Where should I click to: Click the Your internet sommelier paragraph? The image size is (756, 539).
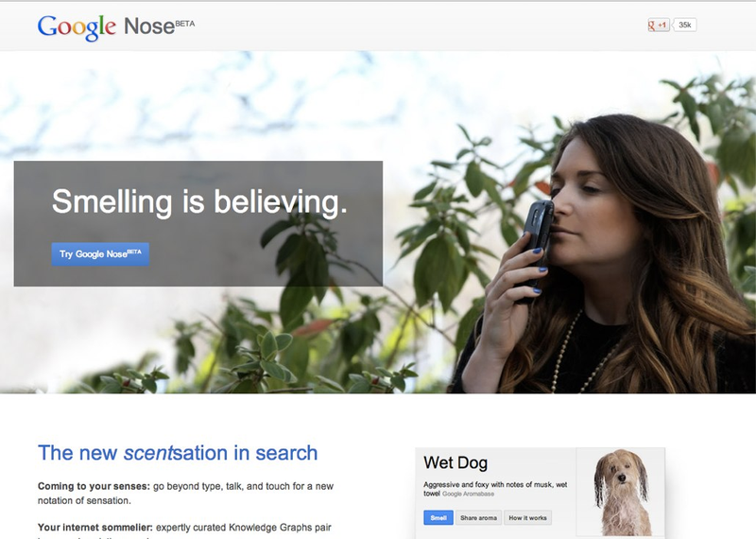pos(184,530)
